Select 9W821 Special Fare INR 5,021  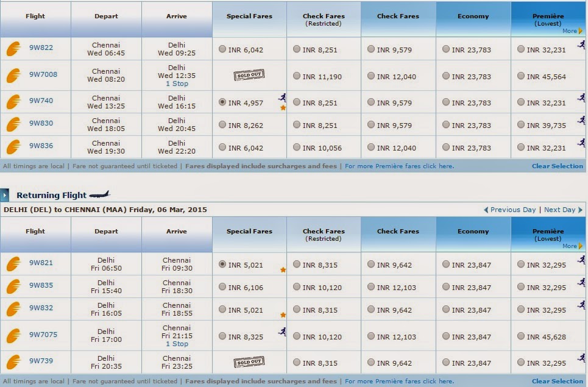[222, 264]
